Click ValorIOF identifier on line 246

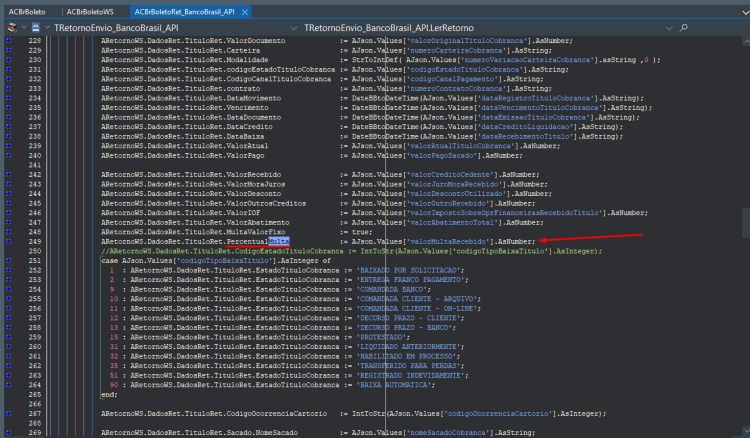(x=243, y=213)
